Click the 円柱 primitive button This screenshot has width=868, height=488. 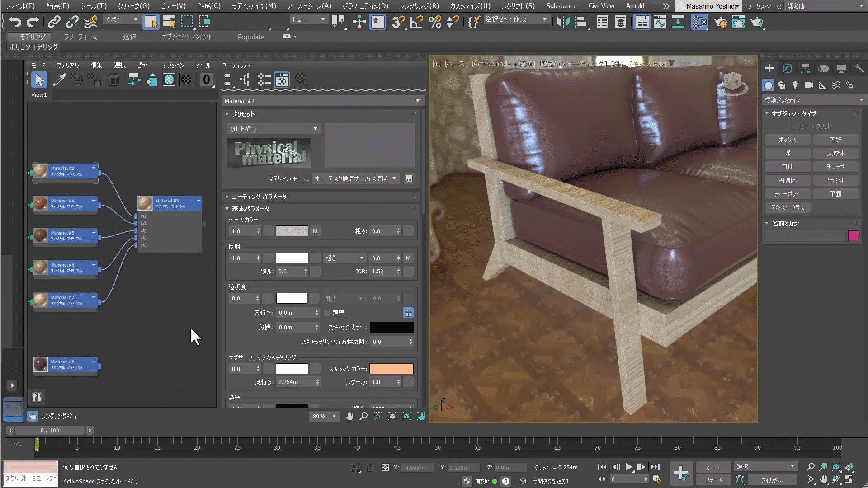787,167
